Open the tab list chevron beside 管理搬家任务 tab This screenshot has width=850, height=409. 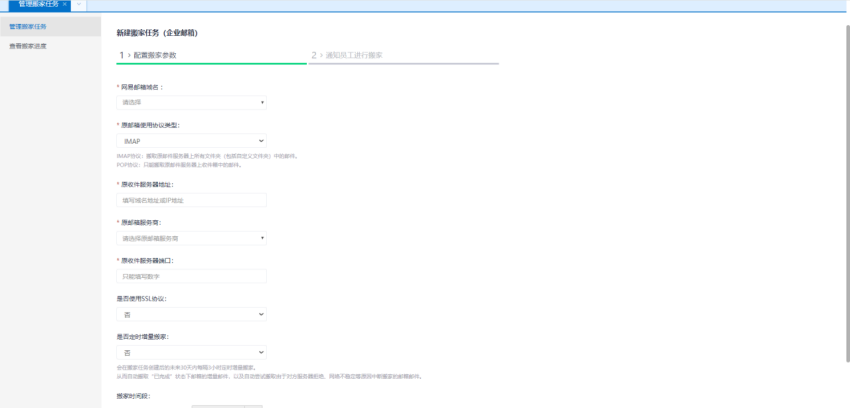tap(79, 4)
